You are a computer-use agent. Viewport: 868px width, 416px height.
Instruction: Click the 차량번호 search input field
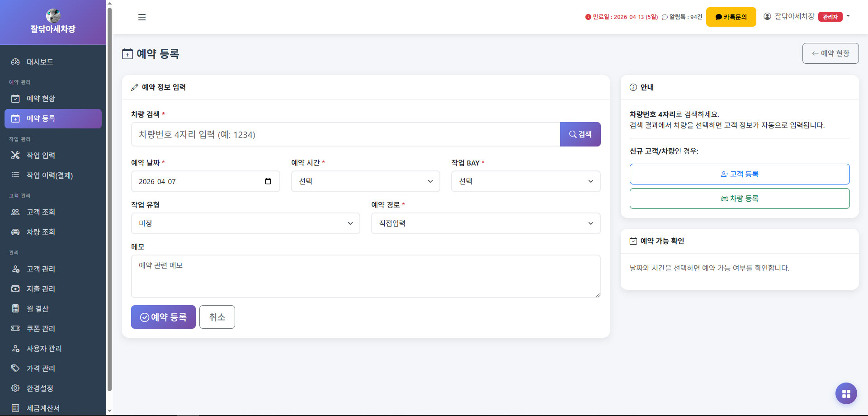click(x=345, y=134)
